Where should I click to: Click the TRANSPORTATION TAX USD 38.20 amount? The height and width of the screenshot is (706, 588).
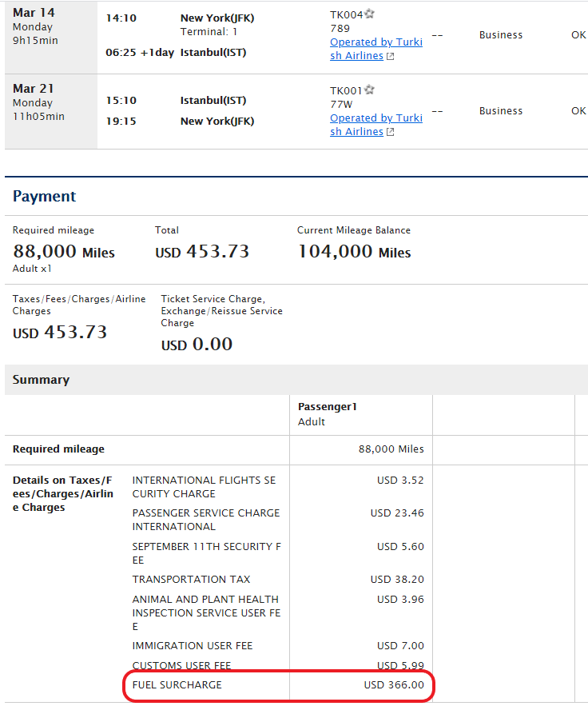(x=397, y=579)
